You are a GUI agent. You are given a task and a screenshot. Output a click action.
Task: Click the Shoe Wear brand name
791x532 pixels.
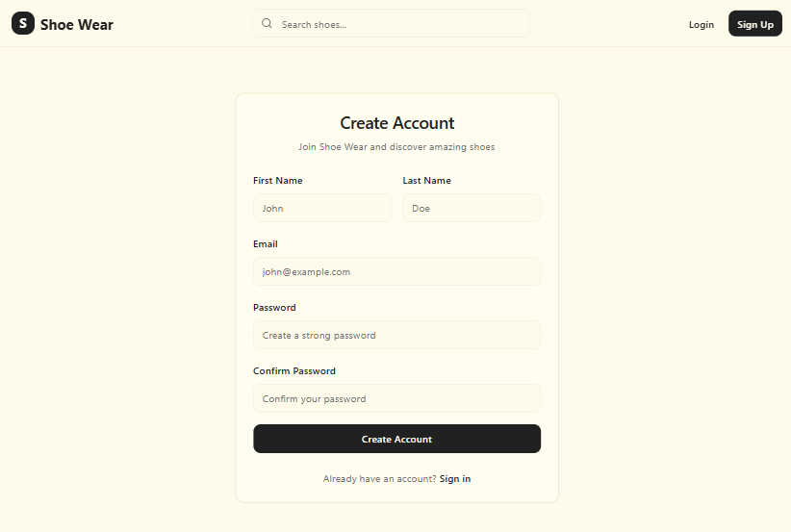pyautogui.click(x=77, y=25)
